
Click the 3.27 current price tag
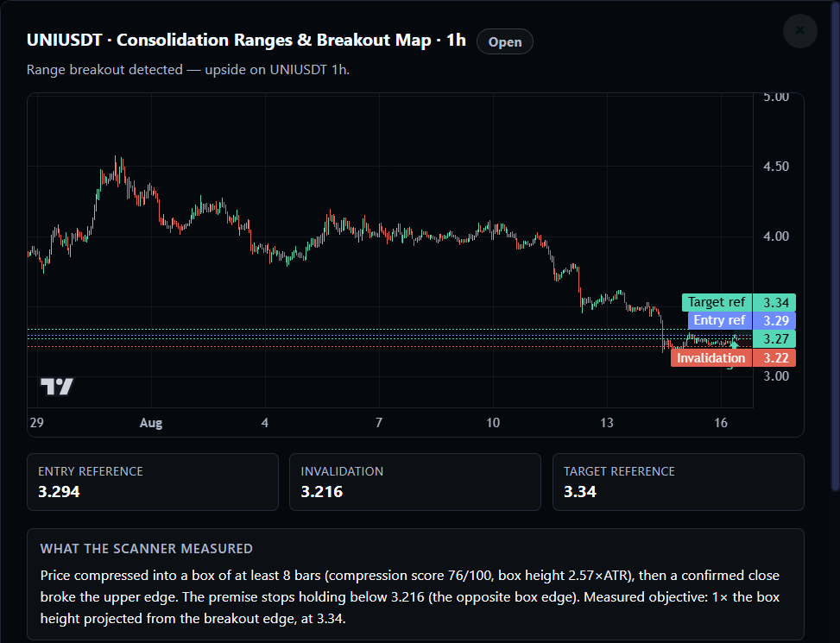774,339
